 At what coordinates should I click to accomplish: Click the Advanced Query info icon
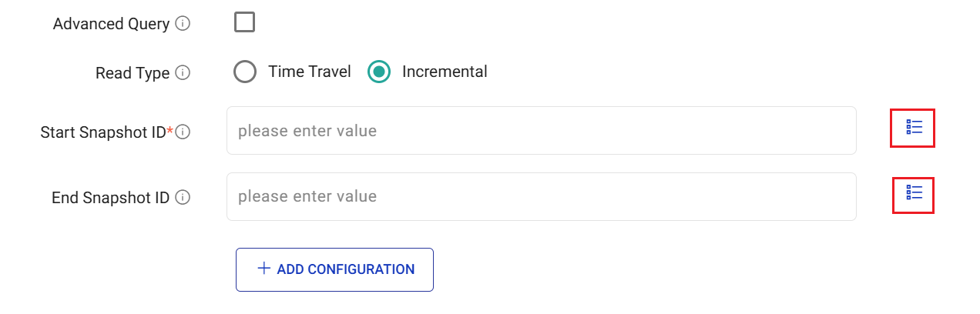pos(183,24)
